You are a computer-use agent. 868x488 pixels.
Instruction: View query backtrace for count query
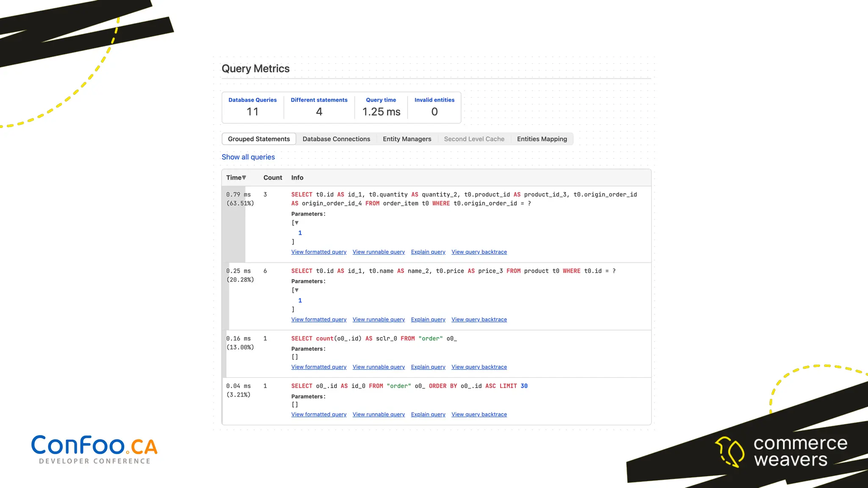pyautogui.click(x=479, y=367)
